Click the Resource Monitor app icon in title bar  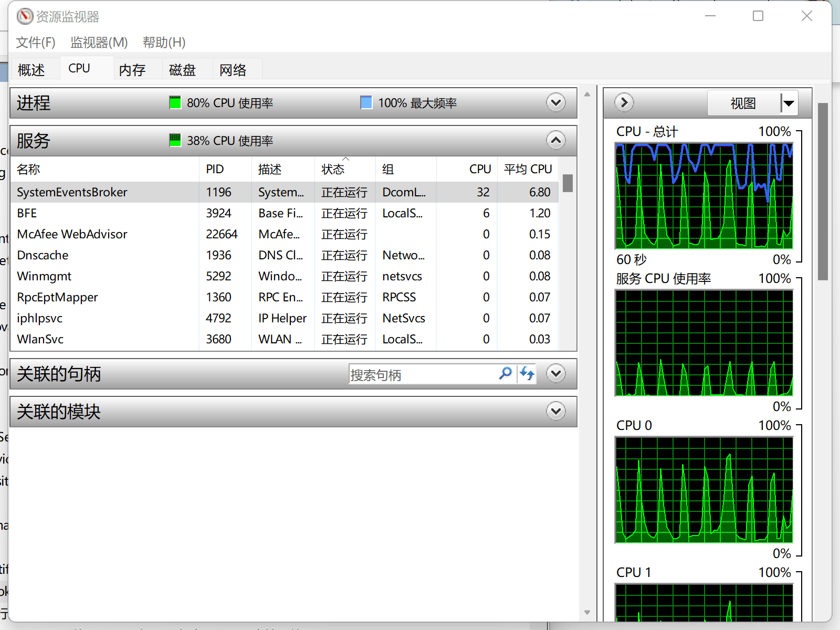point(25,16)
